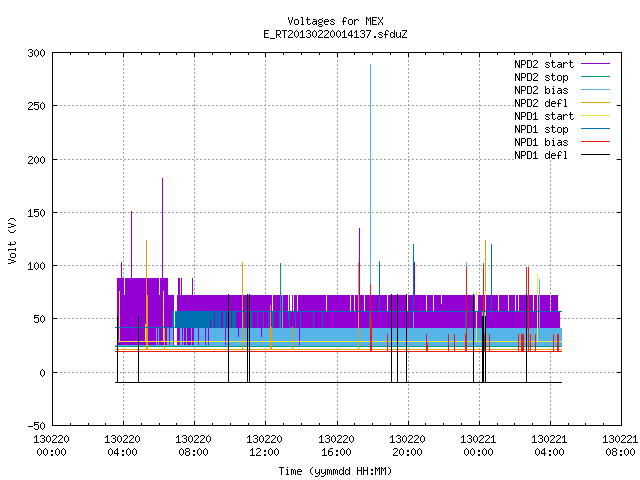The height and width of the screenshot is (480, 640).
Task: Click the 300 y-axis tick label
Action: 36,53
